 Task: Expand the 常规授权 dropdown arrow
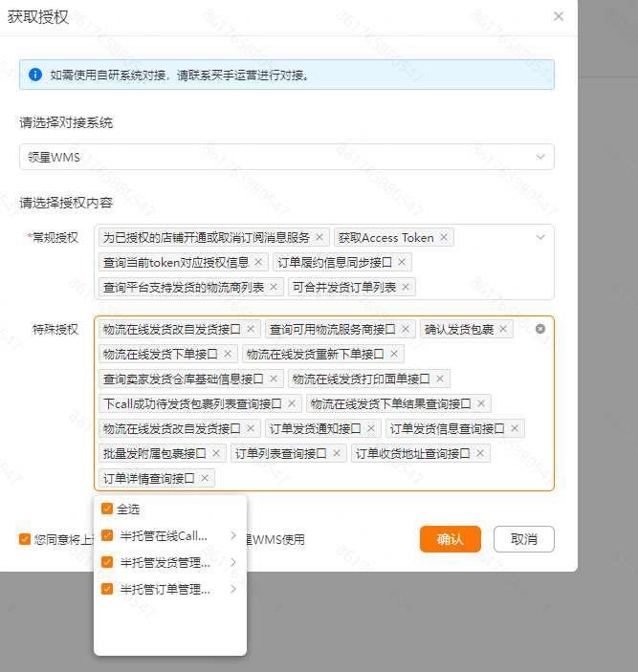point(540,237)
